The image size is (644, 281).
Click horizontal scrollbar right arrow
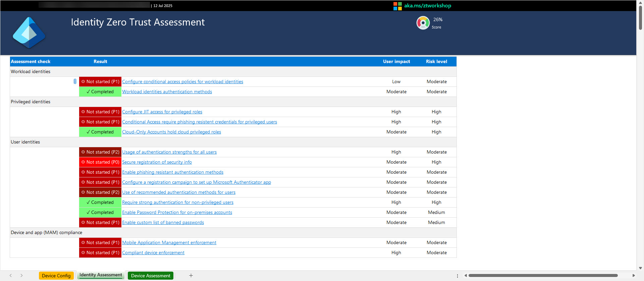pos(634,275)
